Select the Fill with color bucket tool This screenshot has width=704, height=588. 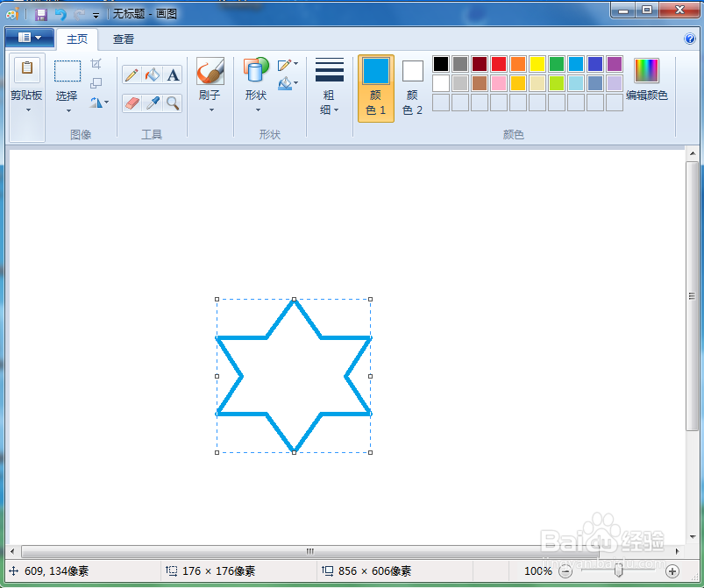tap(153, 75)
